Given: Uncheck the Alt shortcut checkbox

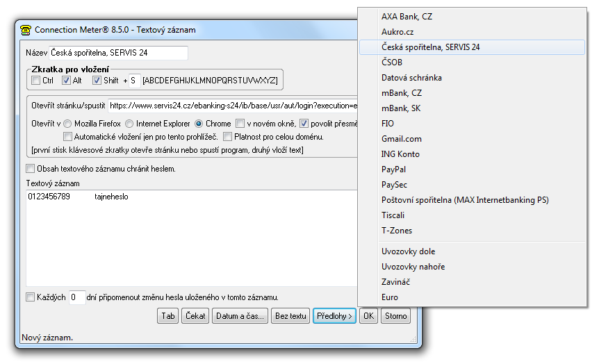Looking at the screenshot, I should coord(66,80).
